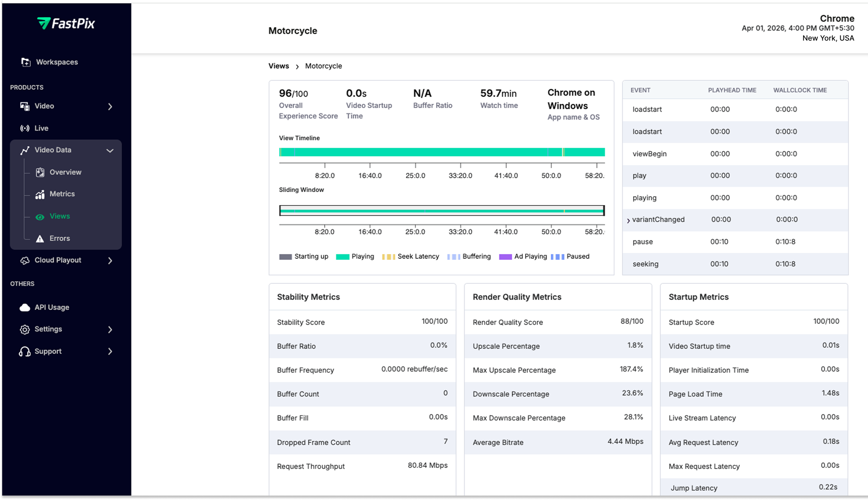Expand the variantChanged event row
The width and height of the screenshot is (868, 500).
point(628,221)
